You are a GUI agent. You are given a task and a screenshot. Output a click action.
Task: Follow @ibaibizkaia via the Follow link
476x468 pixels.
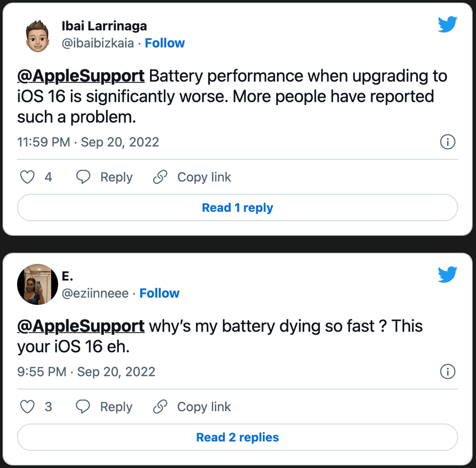coord(165,43)
